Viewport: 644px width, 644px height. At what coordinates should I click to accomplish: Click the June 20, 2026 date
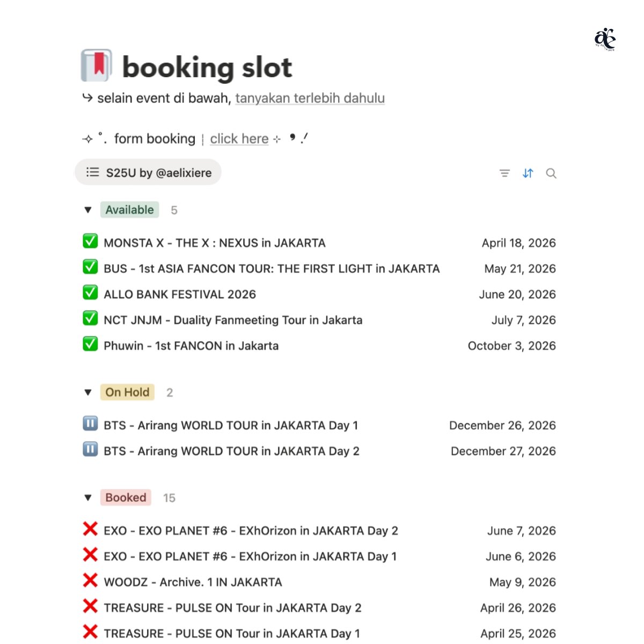click(517, 295)
